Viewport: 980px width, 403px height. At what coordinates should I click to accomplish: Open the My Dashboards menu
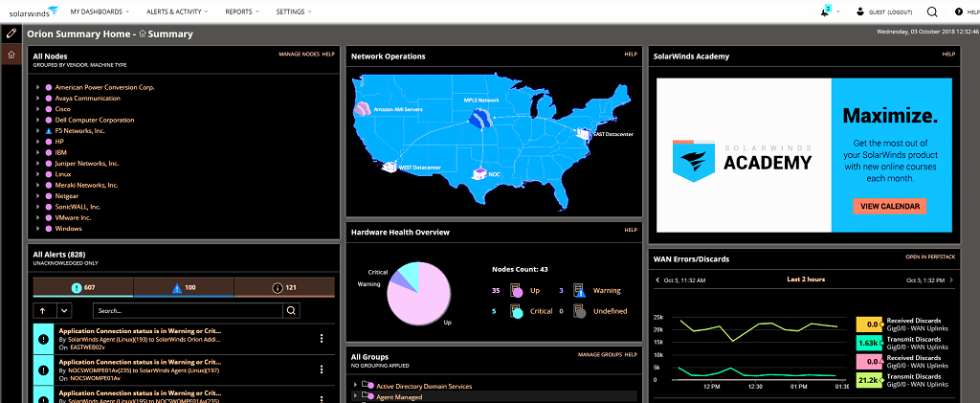[100, 11]
